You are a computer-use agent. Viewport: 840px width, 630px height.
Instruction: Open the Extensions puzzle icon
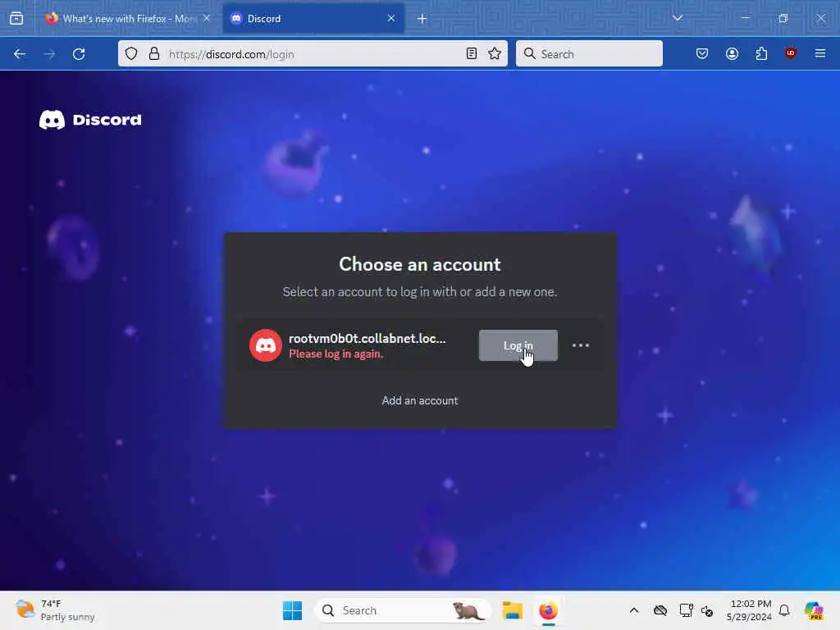click(x=761, y=53)
